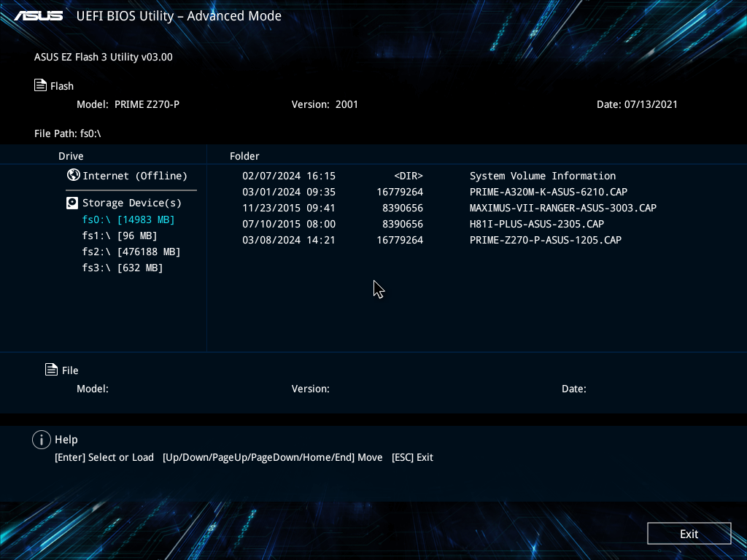Click the Up/Down/PageUp/PageDown Move hint

tap(273, 457)
